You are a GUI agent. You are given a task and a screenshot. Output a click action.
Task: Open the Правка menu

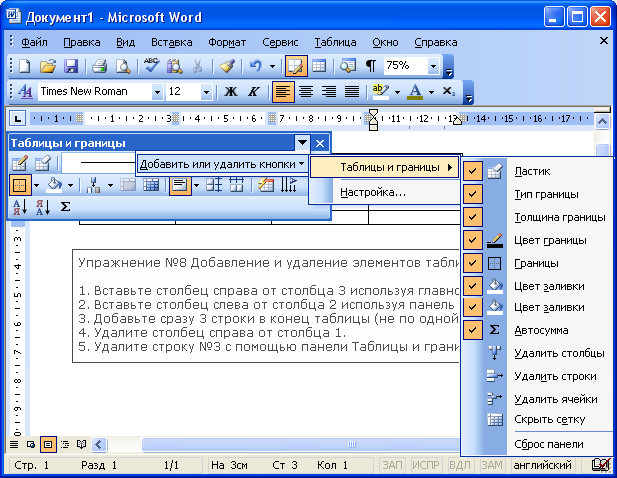82,42
